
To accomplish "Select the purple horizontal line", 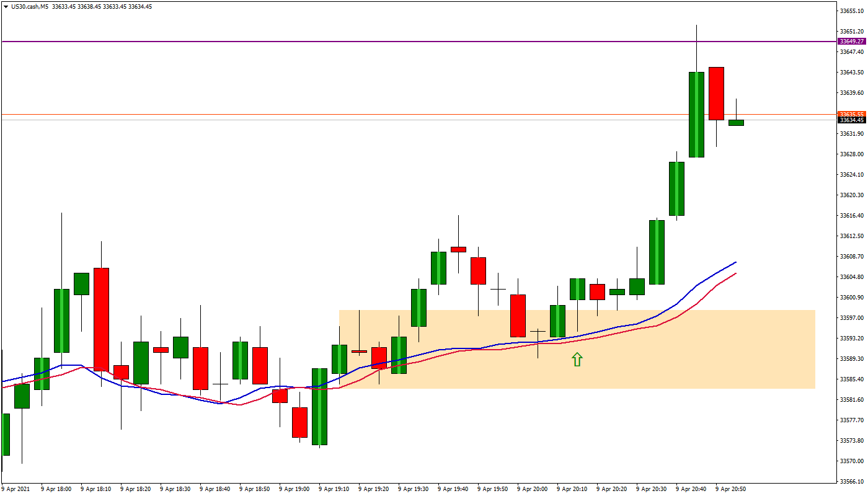I will click(x=418, y=42).
